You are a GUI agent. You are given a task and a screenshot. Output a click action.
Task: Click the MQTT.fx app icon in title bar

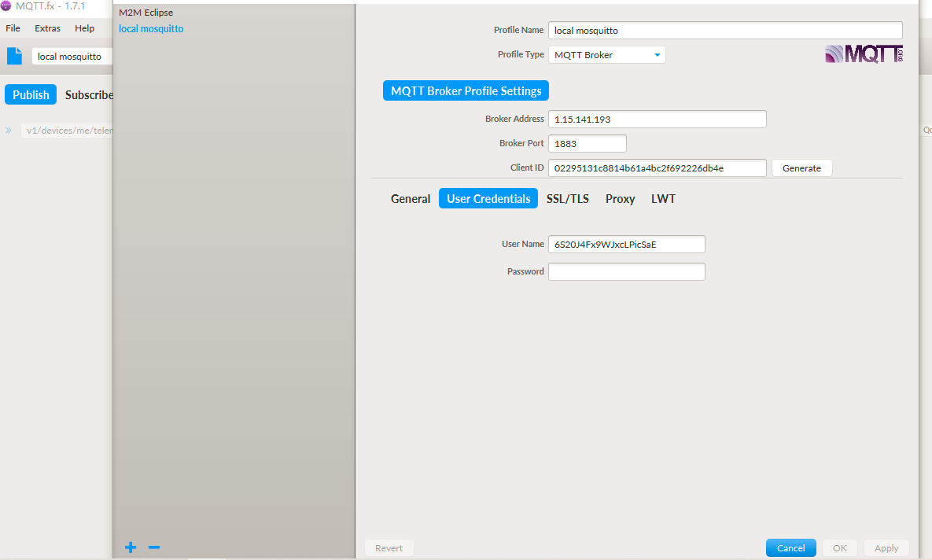pos(6,6)
